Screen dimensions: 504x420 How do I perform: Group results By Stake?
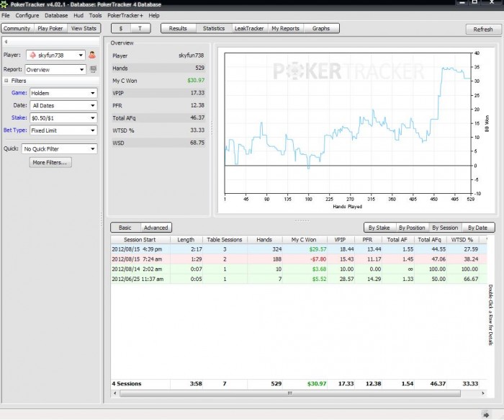pos(379,228)
